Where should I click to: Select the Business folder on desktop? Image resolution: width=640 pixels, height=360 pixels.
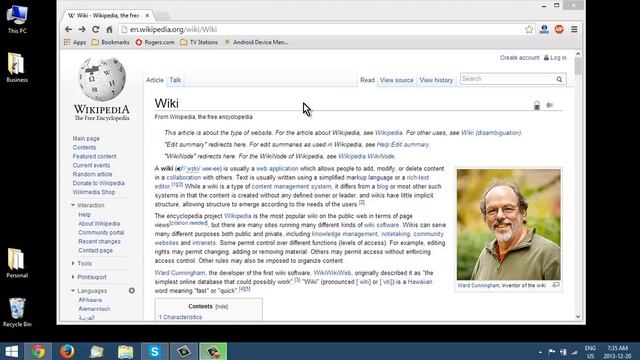click(17, 68)
